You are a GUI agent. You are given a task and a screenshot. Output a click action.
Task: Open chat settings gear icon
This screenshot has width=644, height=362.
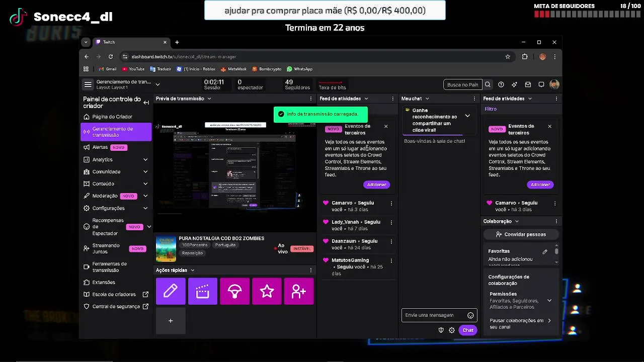click(x=452, y=330)
